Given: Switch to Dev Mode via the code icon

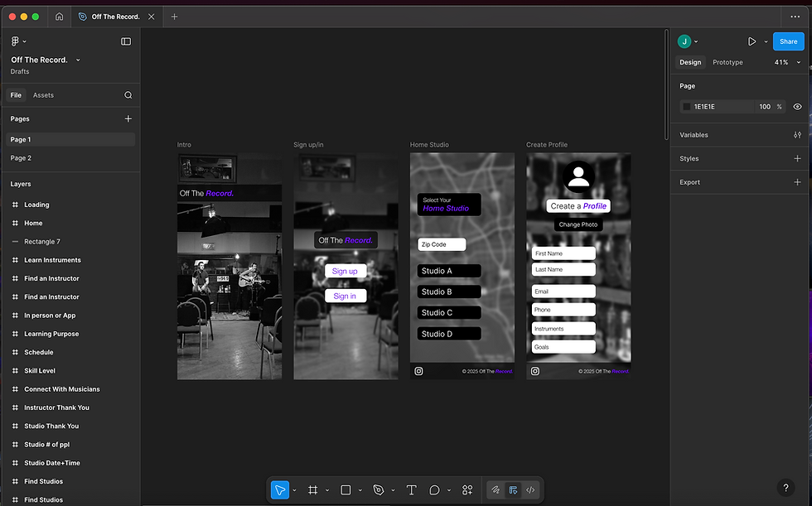Looking at the screenshot, I should 530,489.
